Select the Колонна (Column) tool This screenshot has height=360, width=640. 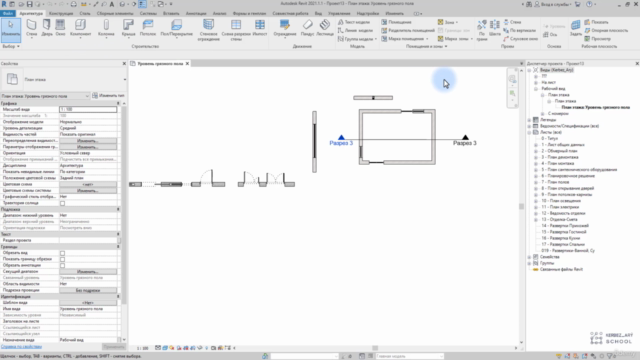click(106, 29)
